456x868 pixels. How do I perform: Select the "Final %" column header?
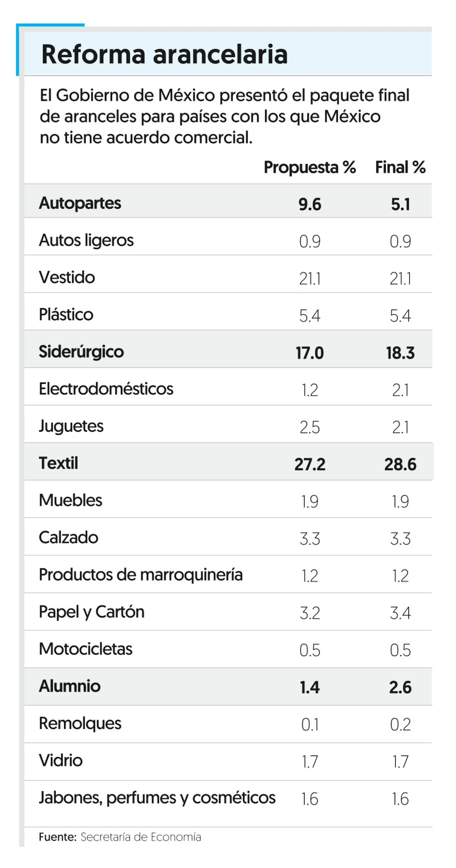(400, 167)
